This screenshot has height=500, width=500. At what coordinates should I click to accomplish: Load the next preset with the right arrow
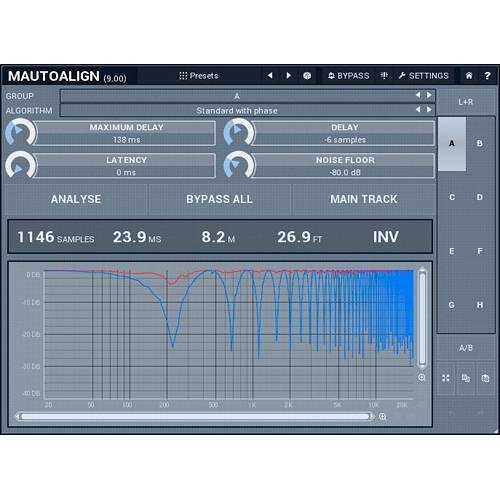pyautogui.click(x=288, y=76)
